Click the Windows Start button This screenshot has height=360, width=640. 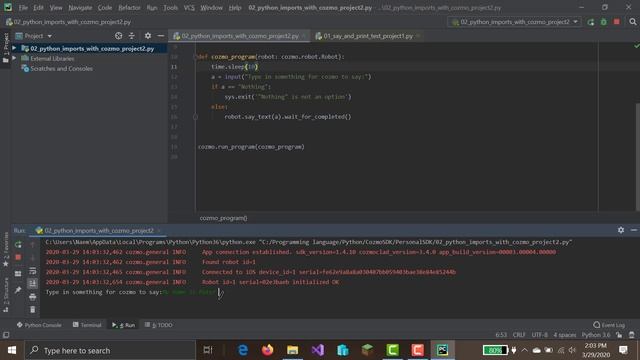coord(12,350)
